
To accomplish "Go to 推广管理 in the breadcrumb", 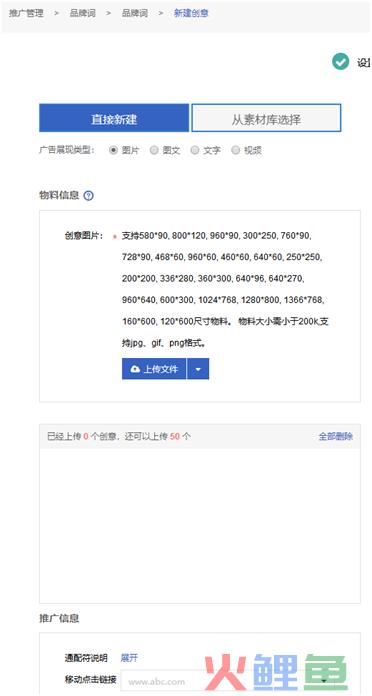I will coord(27,13).
